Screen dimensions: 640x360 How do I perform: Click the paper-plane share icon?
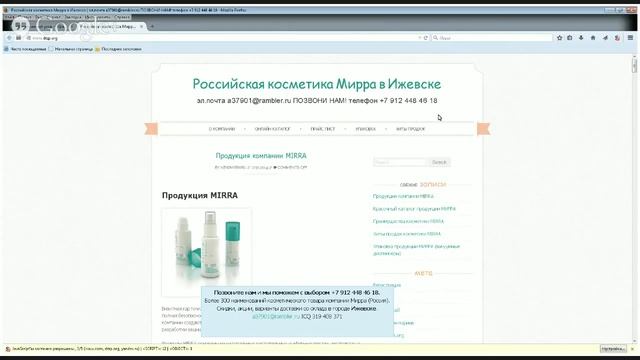click(605, 38)
